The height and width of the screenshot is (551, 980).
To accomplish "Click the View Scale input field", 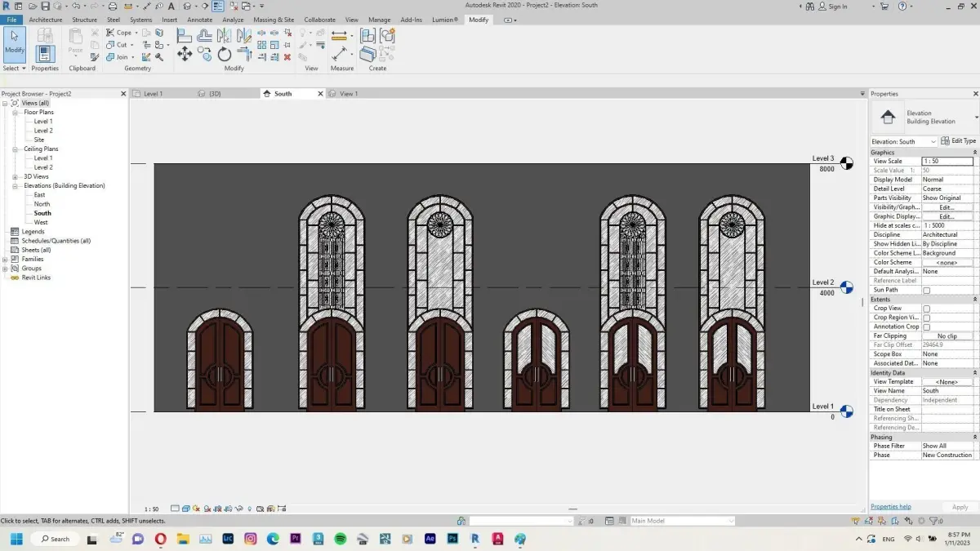I will click(947, 162).
